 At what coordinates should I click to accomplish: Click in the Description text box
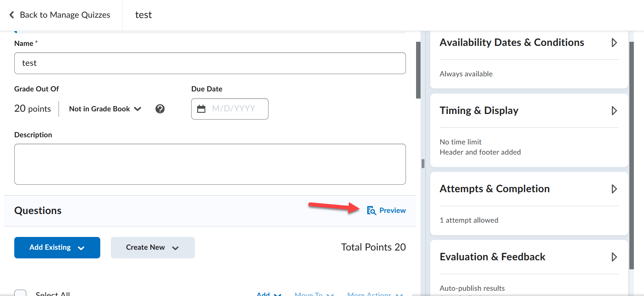click(210, 164)
